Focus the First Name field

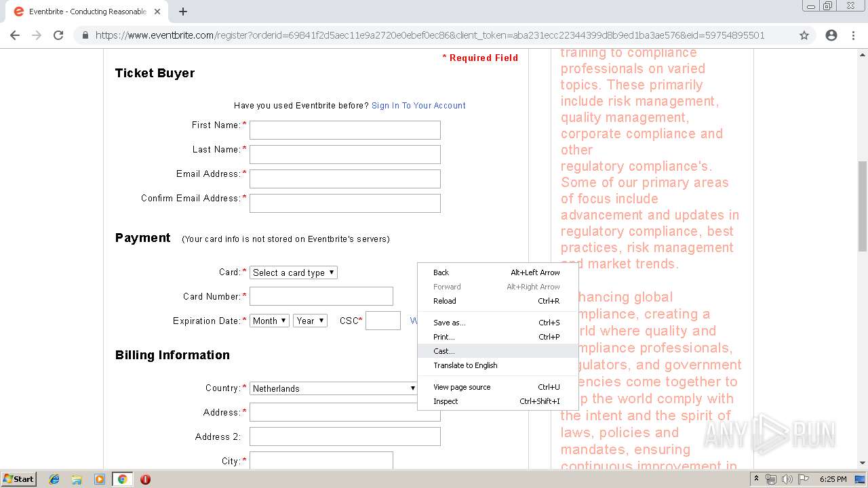(345, 130)
